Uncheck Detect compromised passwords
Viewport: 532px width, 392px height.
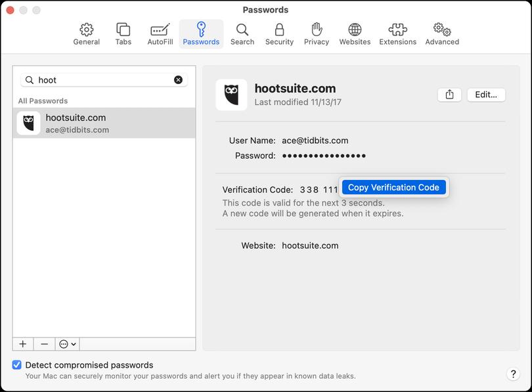click(16, 365)
